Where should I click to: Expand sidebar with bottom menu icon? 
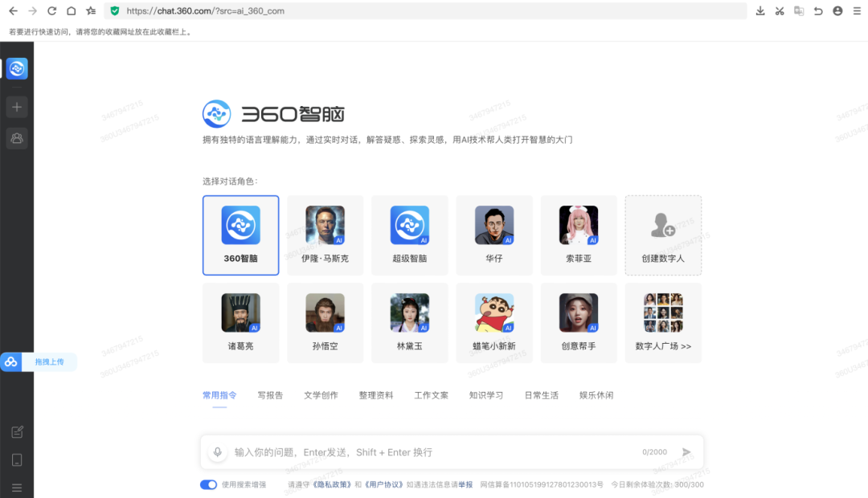[17, 488]
